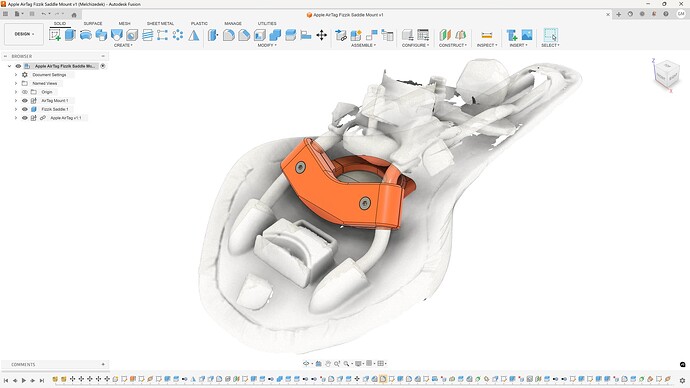This screenshot has height=388, width=690.
Task: Select the Insert Canvas image icon
Action: 527,35
